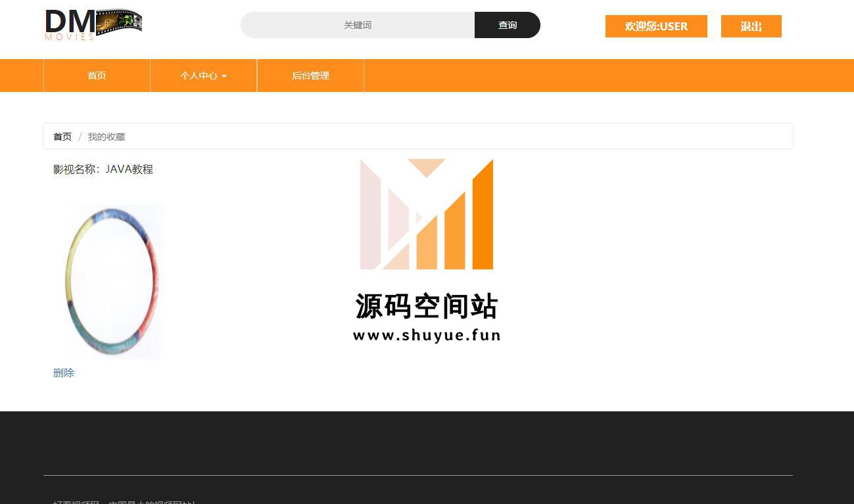Image resolution: width=854 pixels, height=504 pixels.
Task: Open the 后台管理 navigation item
Action: click(x=310, y=76)
